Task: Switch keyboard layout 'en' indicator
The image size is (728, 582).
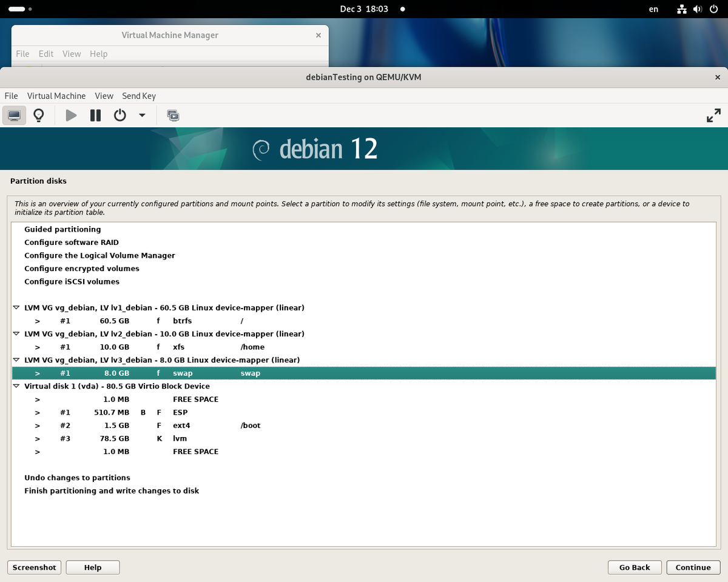Action: [x=653, y=9]
